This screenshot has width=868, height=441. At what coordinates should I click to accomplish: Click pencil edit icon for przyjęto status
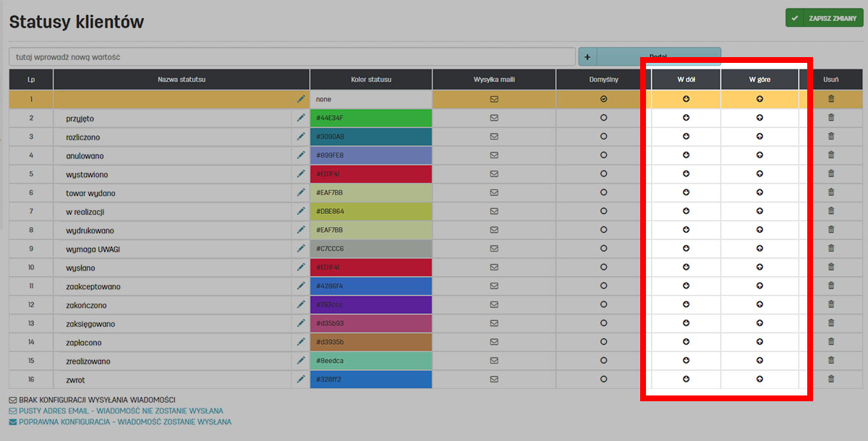pyautogui.click(x=301, y=118)
